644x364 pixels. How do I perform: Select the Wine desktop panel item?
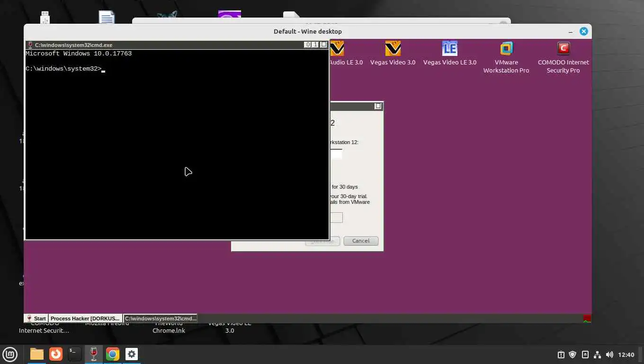[93, 354]
